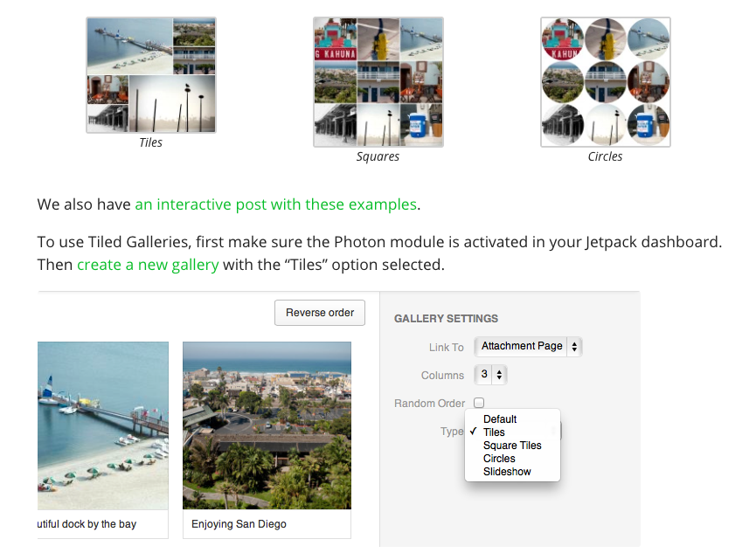The image size is (756, 560).
Task: Open the Columns number dropdown
Action: coord(490,375)
